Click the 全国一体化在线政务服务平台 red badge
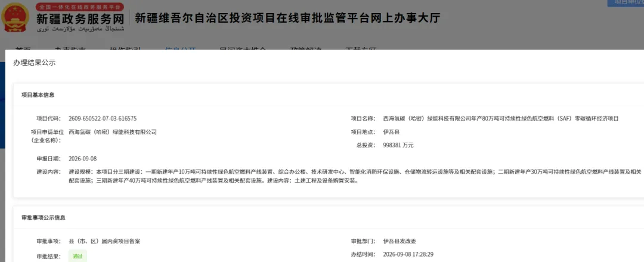The width and height of the screenshot is (644, 262). tap(79, 7)
